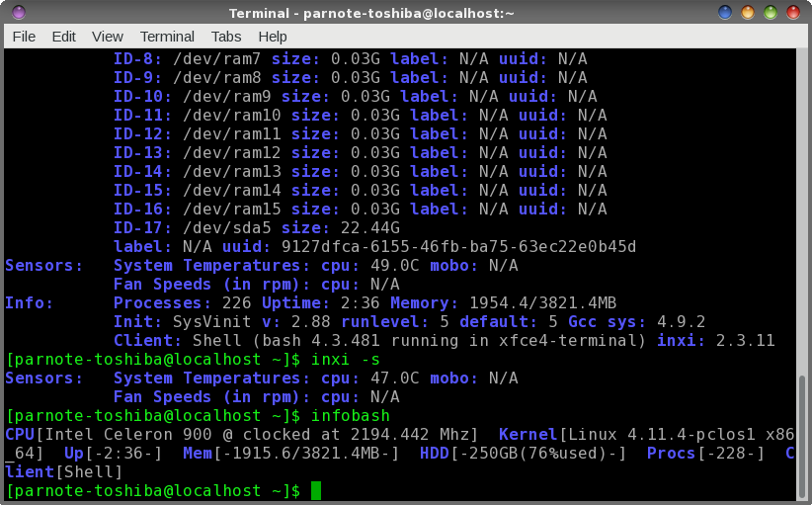Click the 'Client:' label in inxi output

(x=148, y=341)
